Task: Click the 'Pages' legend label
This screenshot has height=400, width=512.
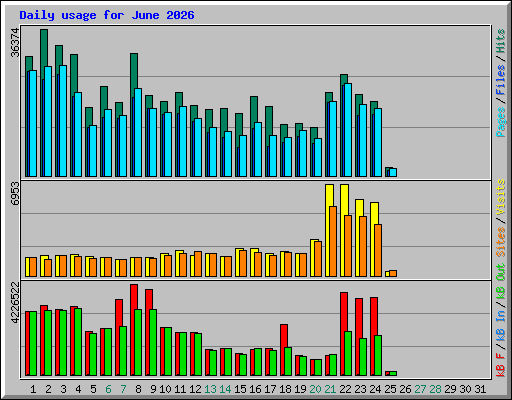Action: coord(501,122)
